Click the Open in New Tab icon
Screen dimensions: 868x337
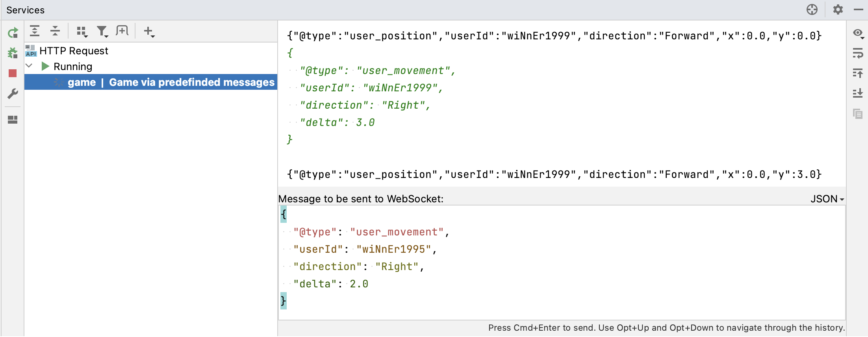(x=122, y=31)
